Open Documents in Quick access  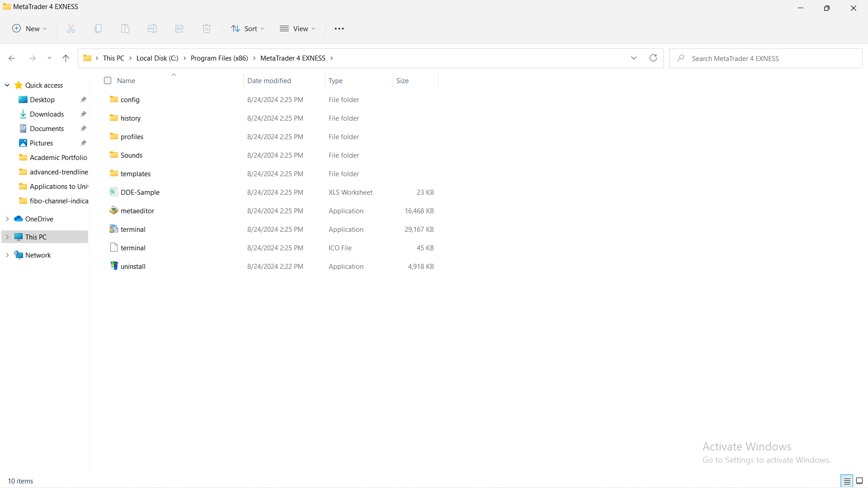point(47,129)
